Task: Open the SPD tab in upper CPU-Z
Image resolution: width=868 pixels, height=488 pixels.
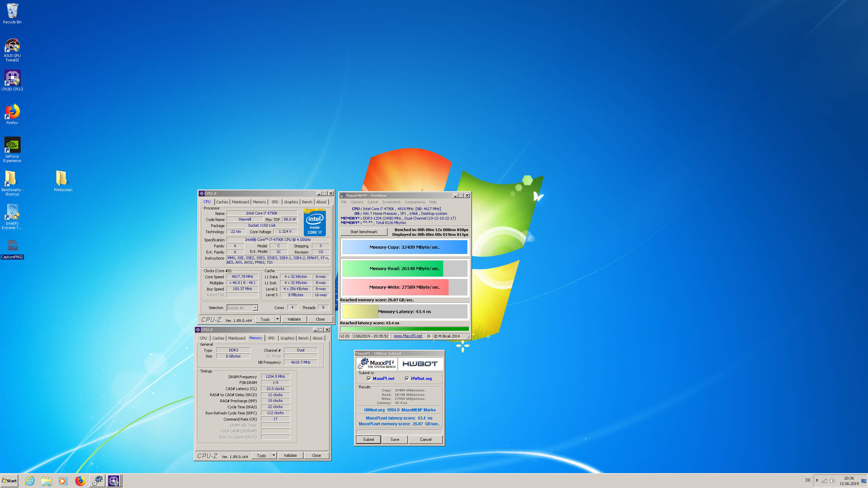Action: (x=275, y=202)
